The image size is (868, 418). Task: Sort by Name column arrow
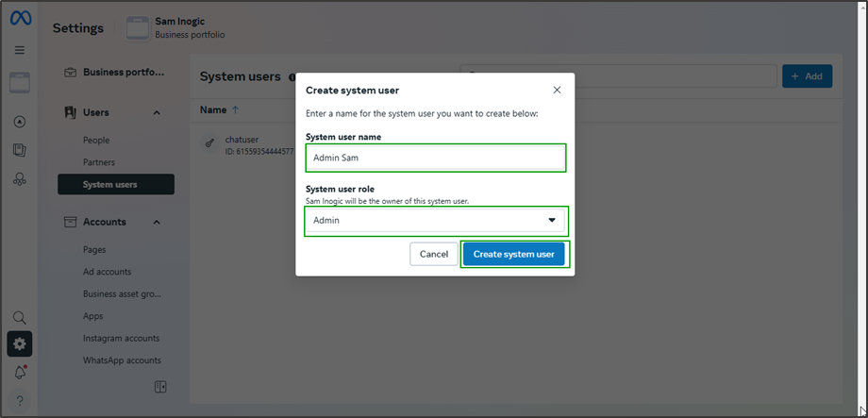click(235, 110)
